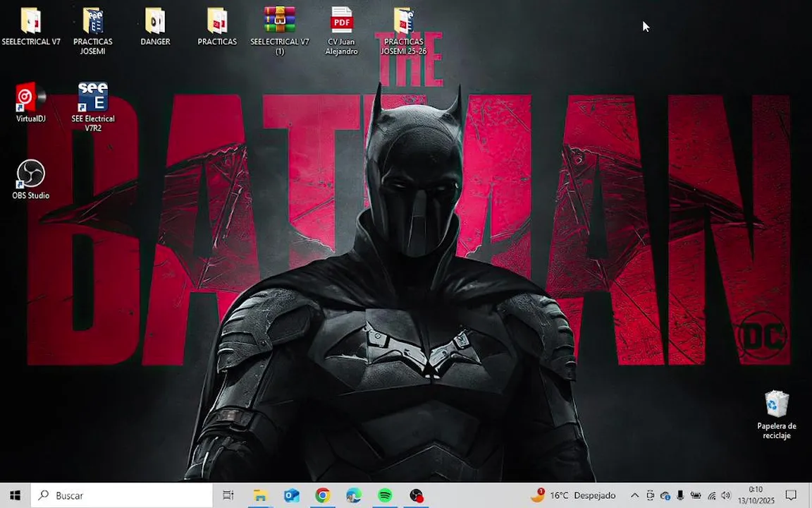Viewport: 812px width, 508px height.
Task: Select the PRACTICAS JOSEMI folder
Action: (93, 20)
